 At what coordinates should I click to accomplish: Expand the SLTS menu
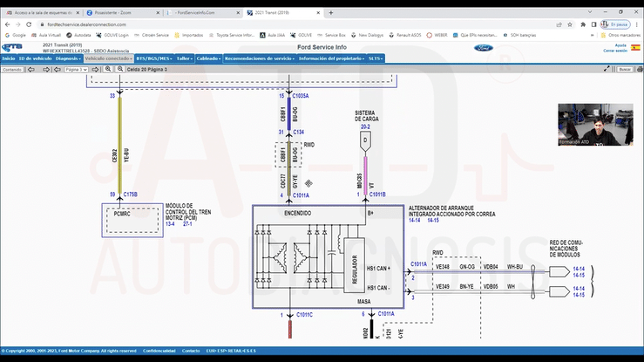376,58
